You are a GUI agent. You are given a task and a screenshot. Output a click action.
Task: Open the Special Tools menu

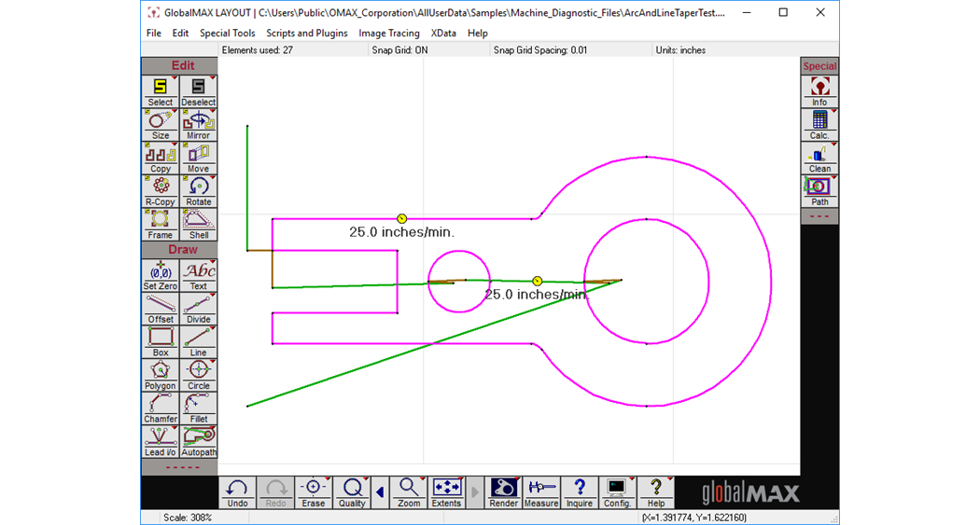tap(227, 34)
